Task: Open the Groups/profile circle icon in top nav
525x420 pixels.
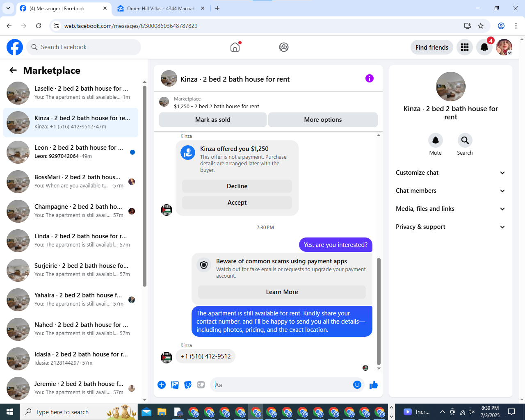Action: tap(284, 47)
